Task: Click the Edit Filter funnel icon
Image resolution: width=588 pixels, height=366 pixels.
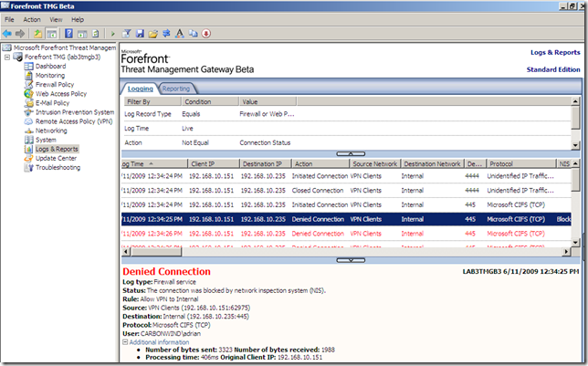Action: tap(126, 34)
